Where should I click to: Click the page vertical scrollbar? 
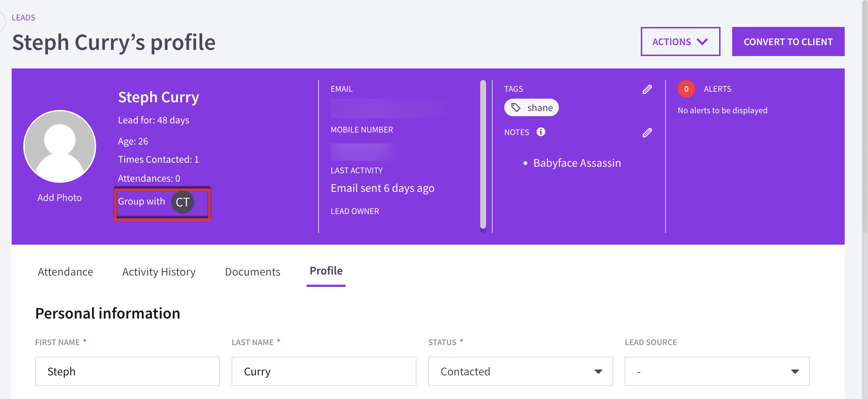[x=865, y=116]
